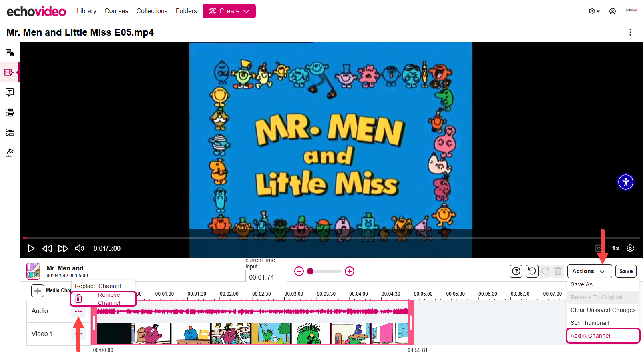Image resolution: width=643 pixels, height=364 pixels.
Task: Undo the last edit
Action: pyautogui.click(x=532, y=271)
